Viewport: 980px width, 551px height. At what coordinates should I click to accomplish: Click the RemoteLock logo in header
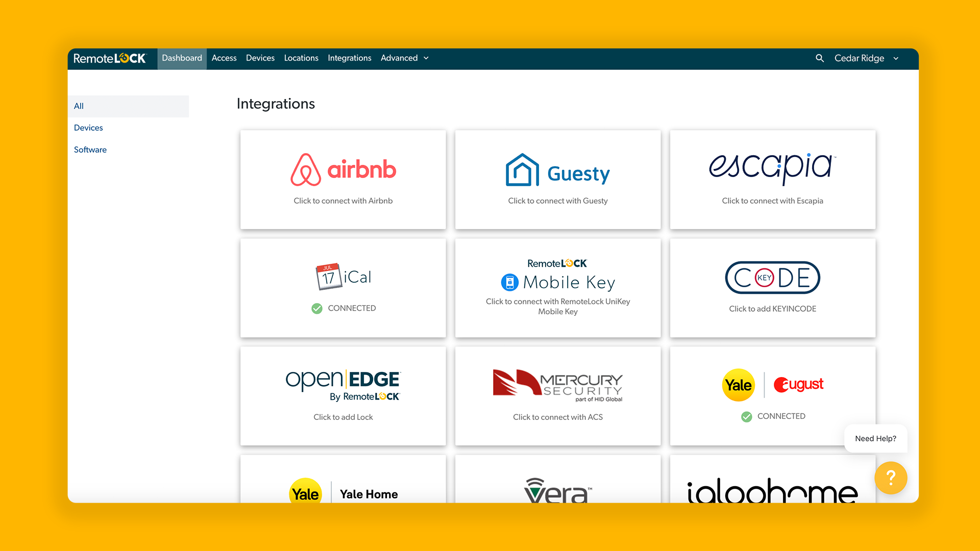[110, 58]
